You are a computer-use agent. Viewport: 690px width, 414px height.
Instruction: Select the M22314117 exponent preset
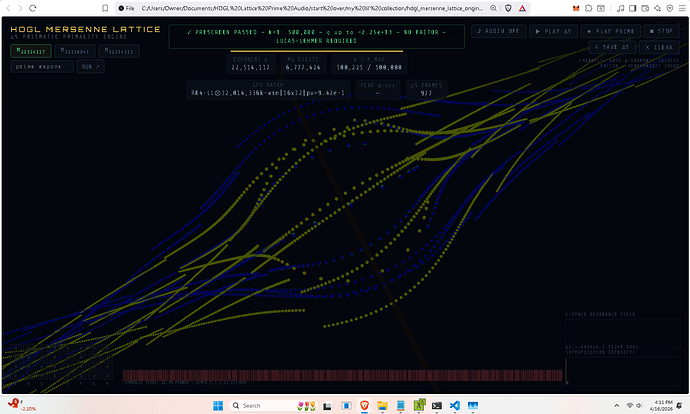coord(30,50)
